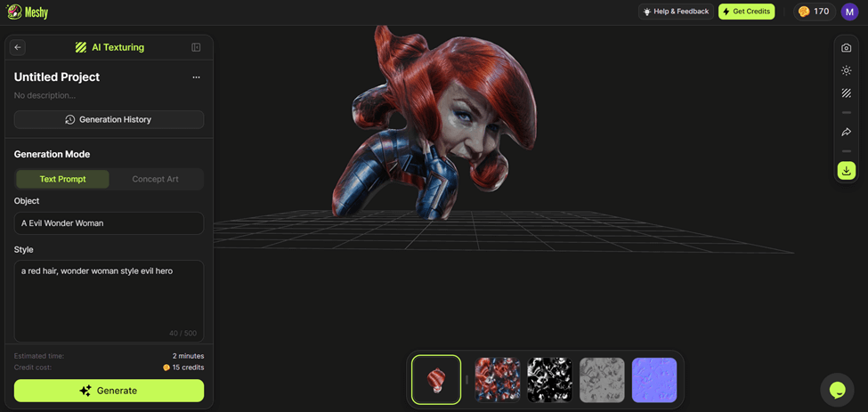
Task: Open Help & Feedback
Action: pos(676,12)
